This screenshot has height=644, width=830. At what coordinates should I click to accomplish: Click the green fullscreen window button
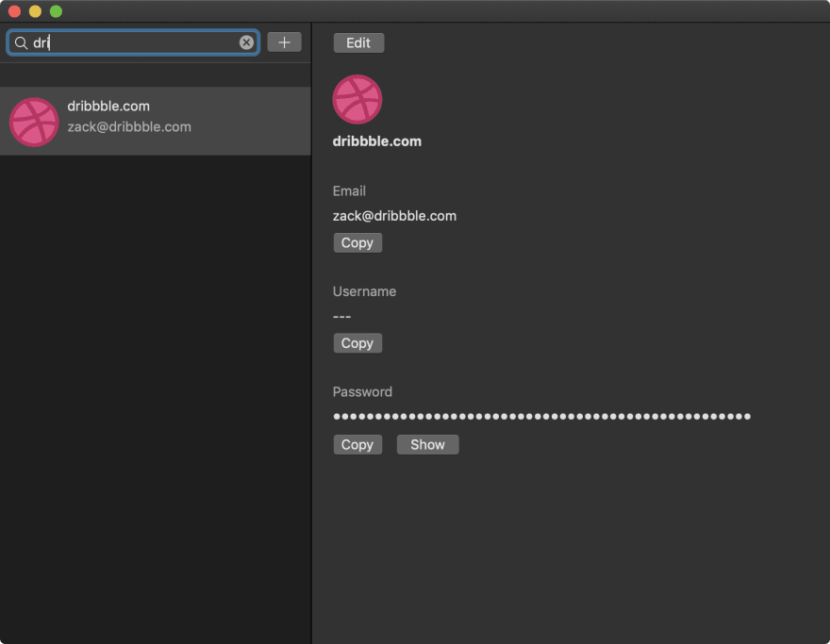click(56, 11)
